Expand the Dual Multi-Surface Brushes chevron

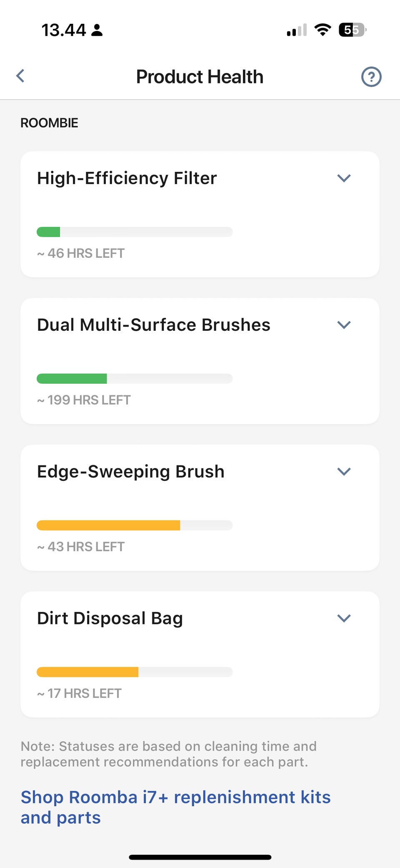coord(344,325)
